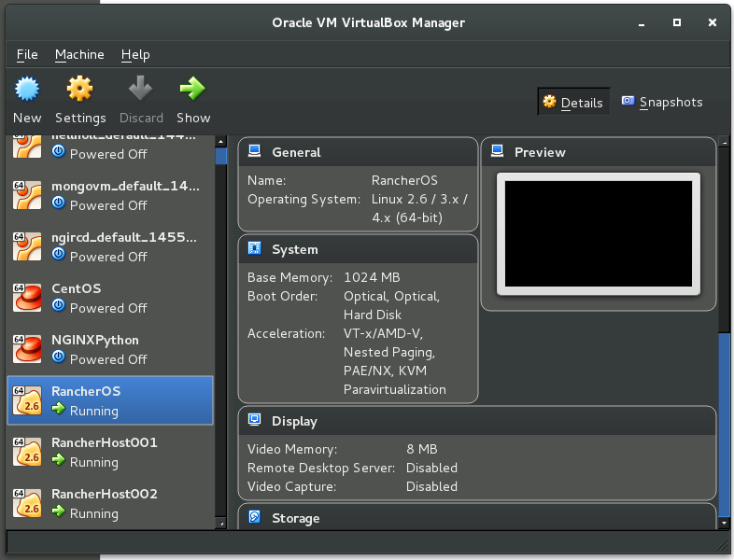Image resolution: width=734 pixels, height=560 pixels.
Task: Open Settings gear icon in toolbar
Action: tap(80, 89)
